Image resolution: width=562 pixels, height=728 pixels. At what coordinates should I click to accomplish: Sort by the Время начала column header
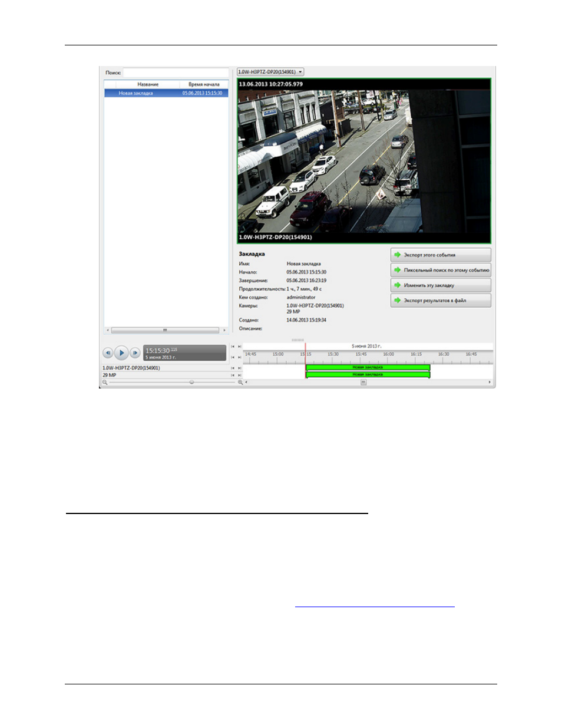click(x=204, y=84)
